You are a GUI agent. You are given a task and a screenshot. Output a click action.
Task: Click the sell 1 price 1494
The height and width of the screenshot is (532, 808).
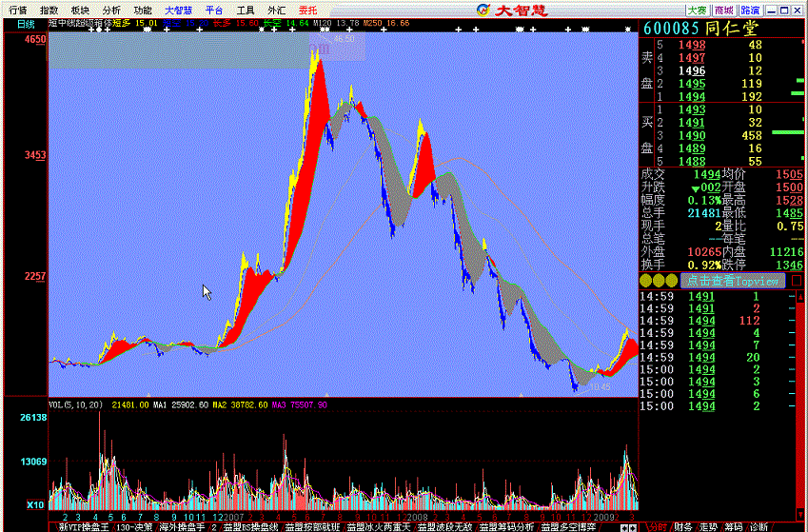coord(692,96)
